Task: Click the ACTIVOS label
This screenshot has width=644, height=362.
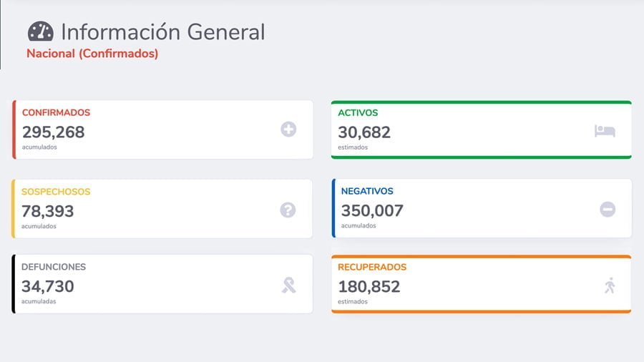Action: pos(358,112)
